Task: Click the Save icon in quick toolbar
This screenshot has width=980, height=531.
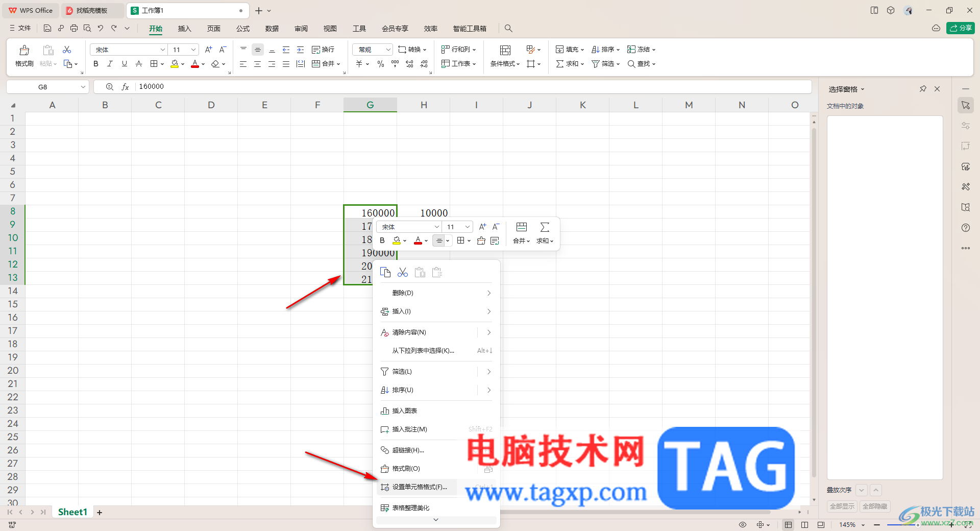Action: [x=47, y=28]
